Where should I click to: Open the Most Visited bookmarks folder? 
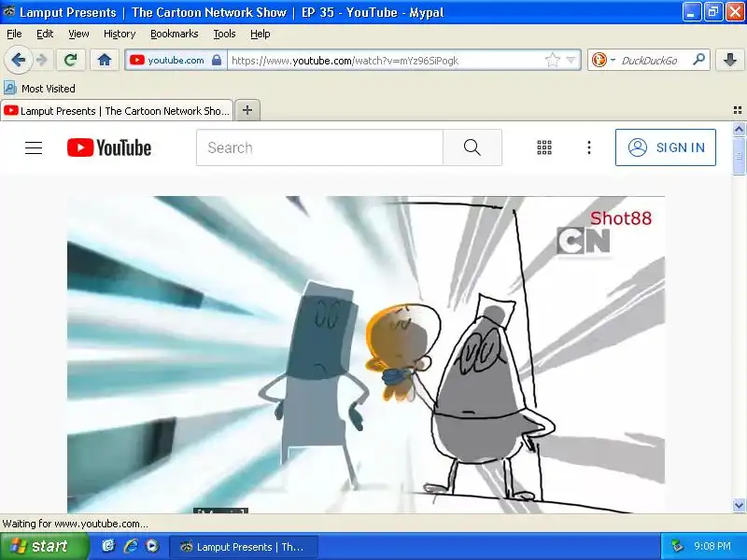pyautogui.click(x=39, y=88)
